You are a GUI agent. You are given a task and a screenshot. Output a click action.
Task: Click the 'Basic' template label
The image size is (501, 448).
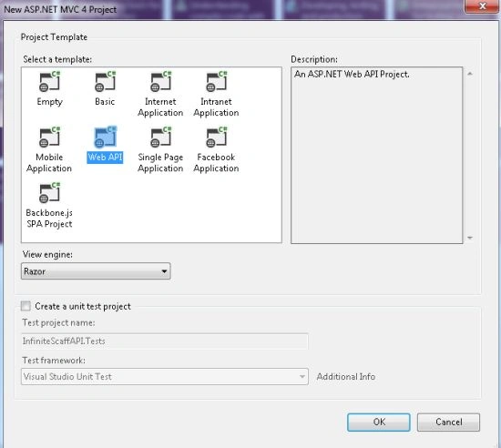(105, 102)
